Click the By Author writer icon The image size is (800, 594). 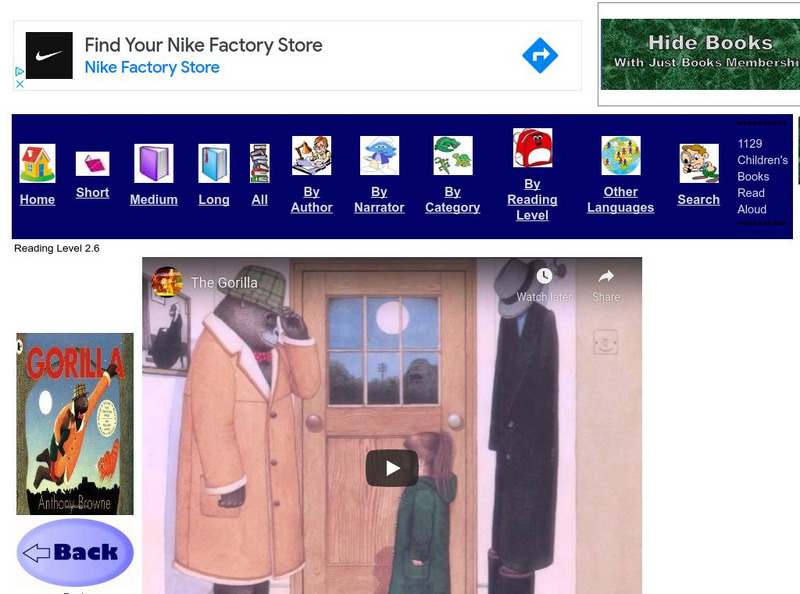coord(311,156)
